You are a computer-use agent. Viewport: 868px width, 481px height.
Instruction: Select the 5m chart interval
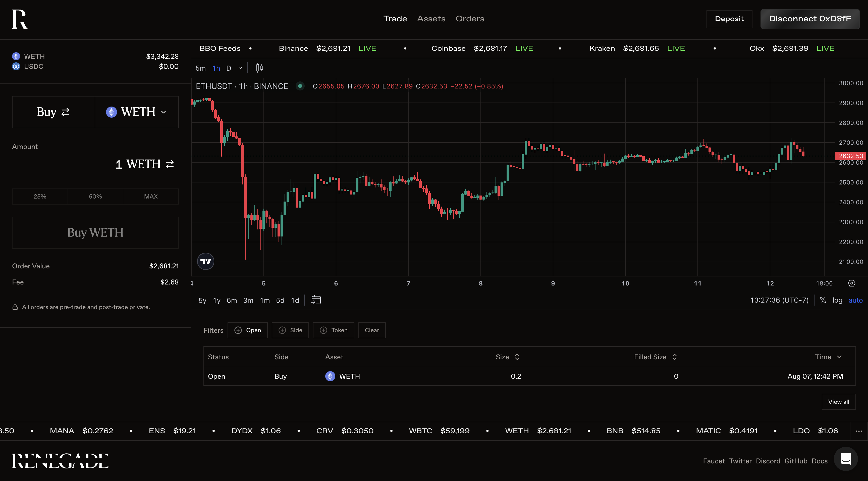(x=200, y=68)
